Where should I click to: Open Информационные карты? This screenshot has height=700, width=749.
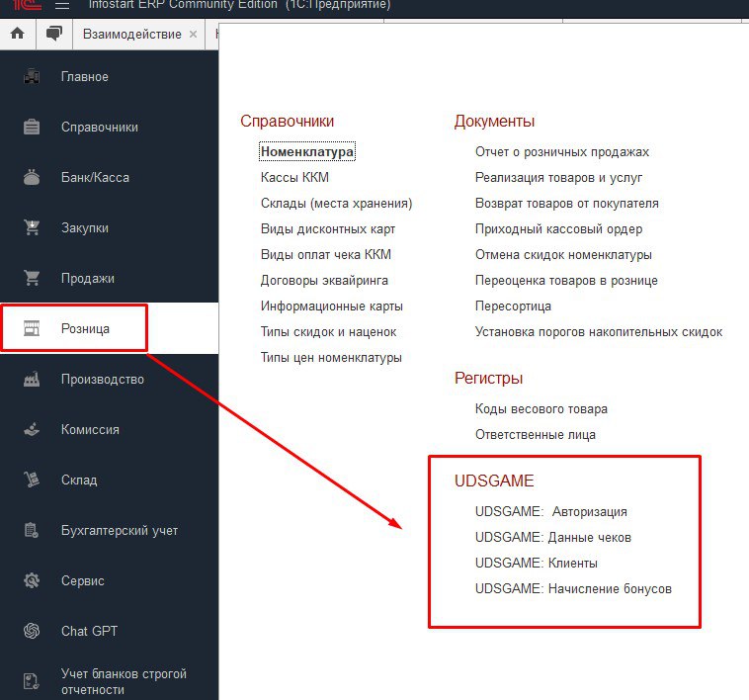coord(331,306)
